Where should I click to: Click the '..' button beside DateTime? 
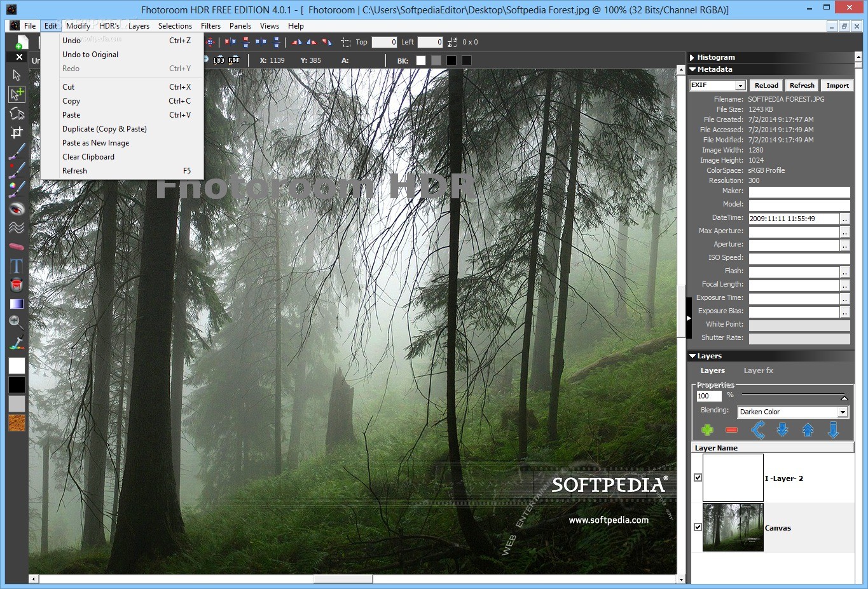tap(844, 219)
